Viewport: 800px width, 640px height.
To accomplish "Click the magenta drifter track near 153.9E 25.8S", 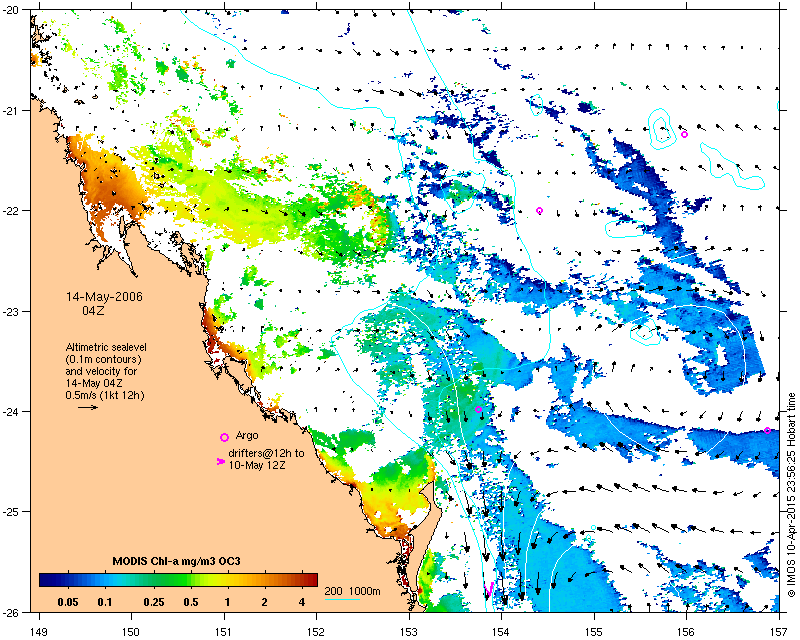I will (489, 588).
